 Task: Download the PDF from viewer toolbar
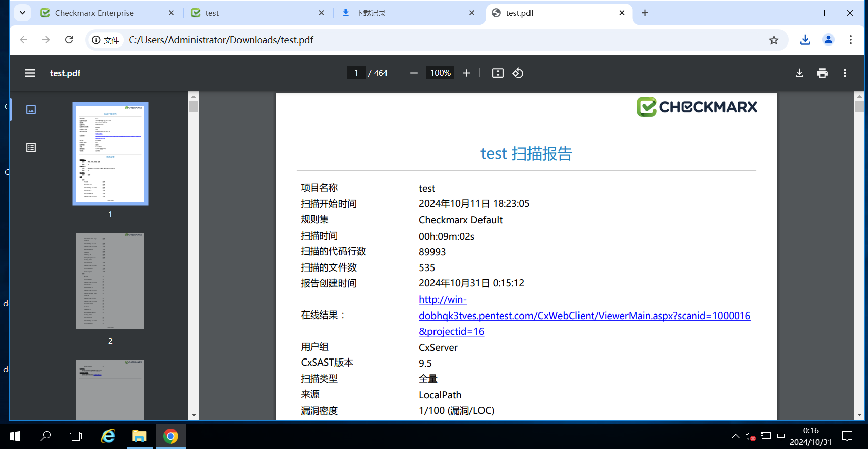[799, 73]
